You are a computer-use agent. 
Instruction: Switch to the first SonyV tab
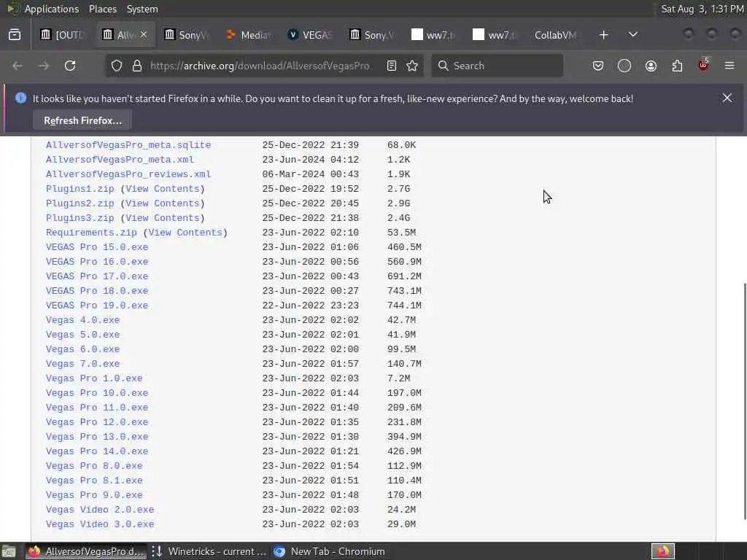coord(187,35)
